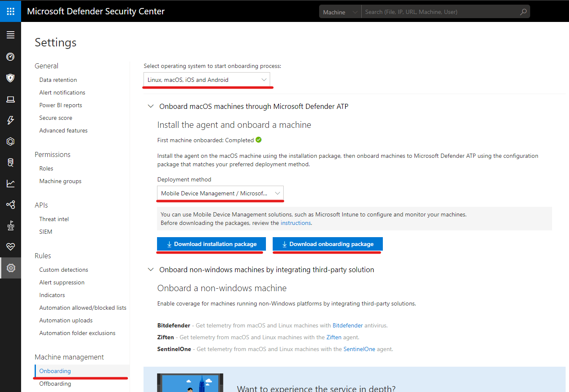This screenshot has height=392, width=569.
Task: Go to Secure score settings
Action: [56, 118]
